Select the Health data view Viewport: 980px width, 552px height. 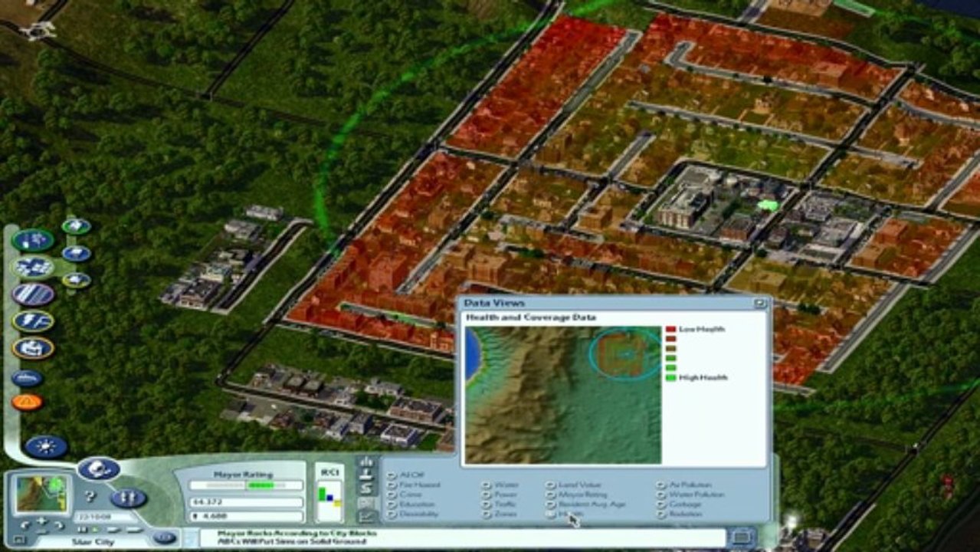[x=565, y=514]
